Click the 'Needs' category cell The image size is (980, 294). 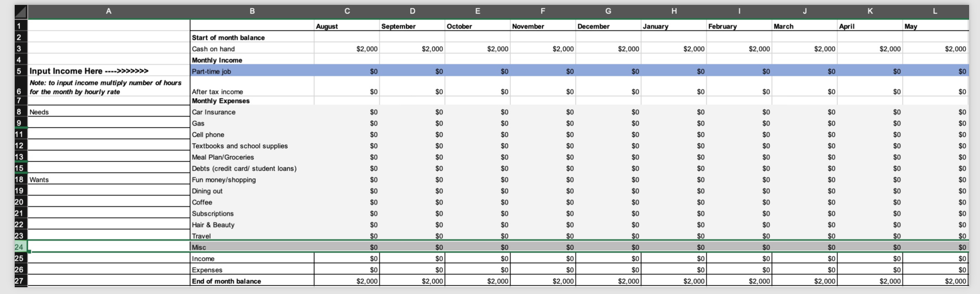click(x=109, y=112)
